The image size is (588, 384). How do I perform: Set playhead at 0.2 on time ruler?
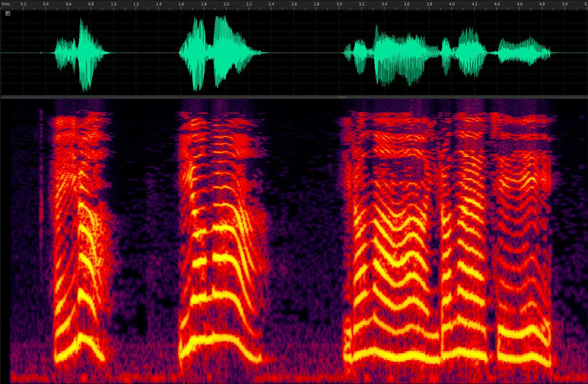(24, 5)
